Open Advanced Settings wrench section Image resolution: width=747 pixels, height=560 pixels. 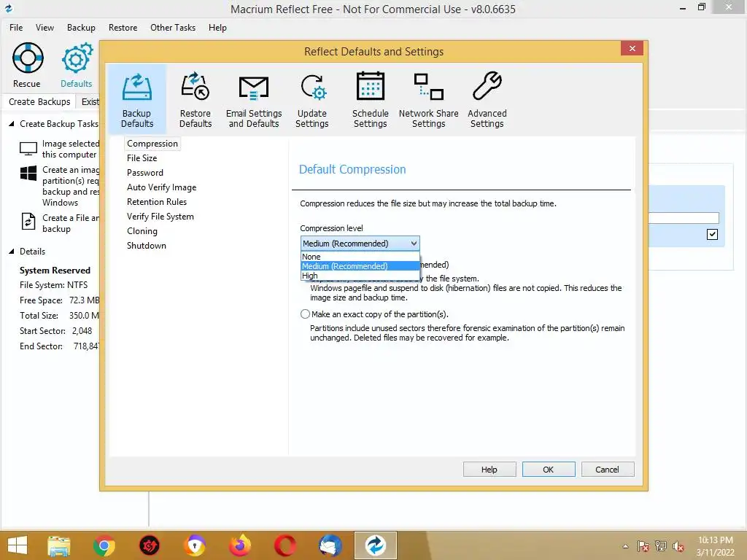[x=487, y=99]
